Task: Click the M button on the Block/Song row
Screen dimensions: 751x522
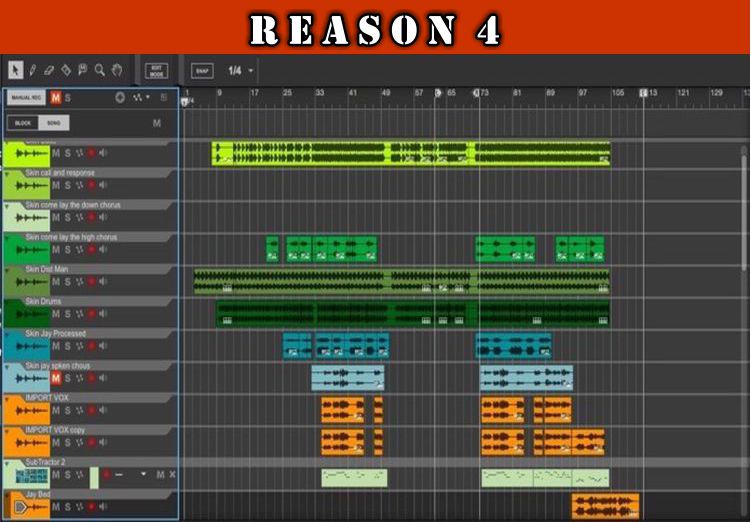Action: [157, 123]
